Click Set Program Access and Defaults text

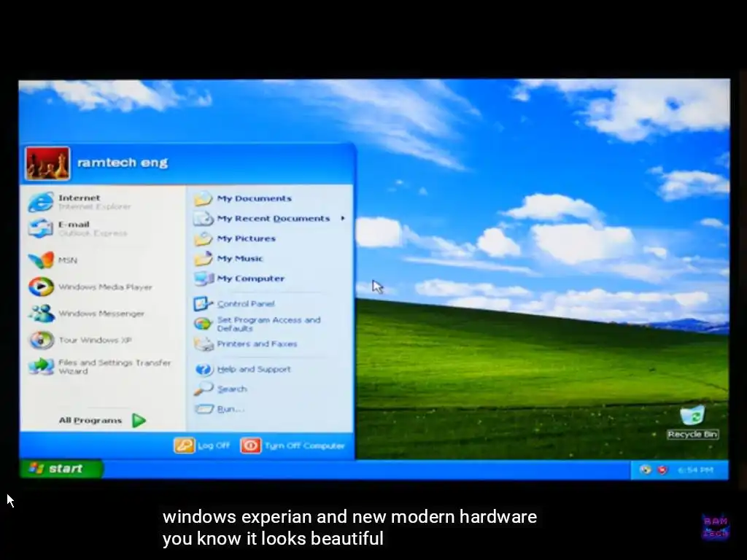coord(268,324)
